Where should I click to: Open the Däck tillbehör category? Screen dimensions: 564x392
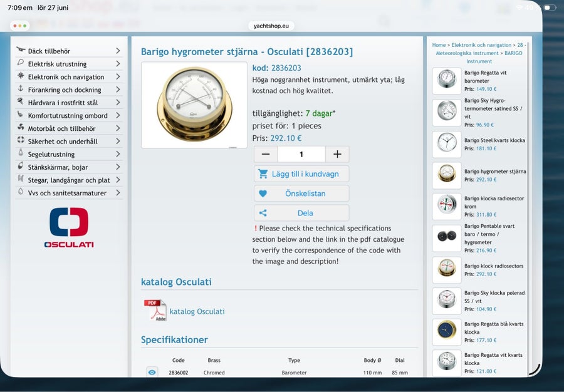(69, 51)
